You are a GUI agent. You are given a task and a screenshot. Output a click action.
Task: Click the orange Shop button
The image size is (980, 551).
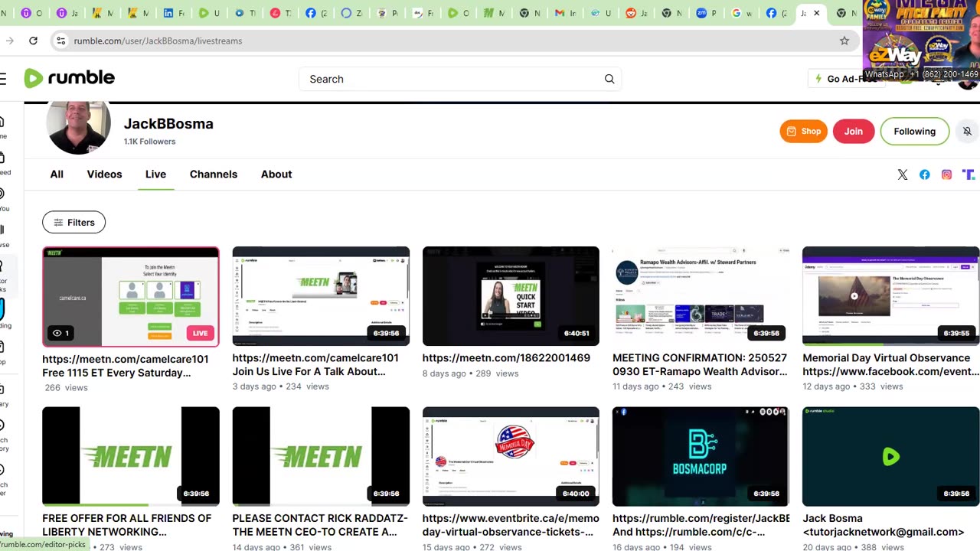coord(804,132)
